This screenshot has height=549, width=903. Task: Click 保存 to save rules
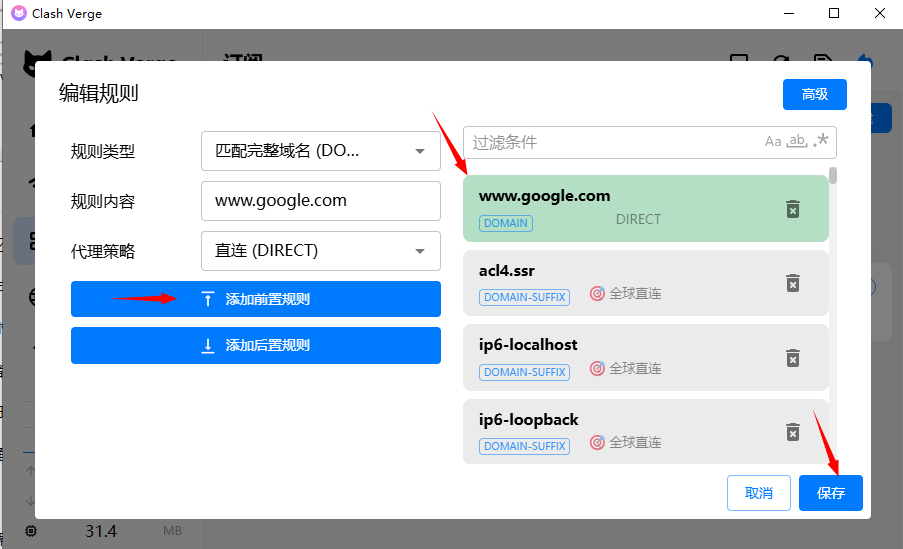pyautogui.click(x=830, y=493)
